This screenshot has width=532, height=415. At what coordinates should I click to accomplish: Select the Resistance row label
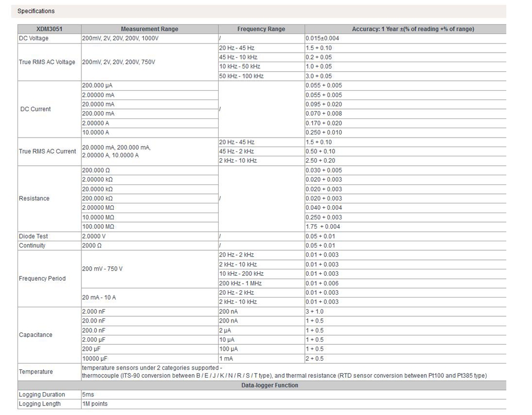tap(34, 198)
